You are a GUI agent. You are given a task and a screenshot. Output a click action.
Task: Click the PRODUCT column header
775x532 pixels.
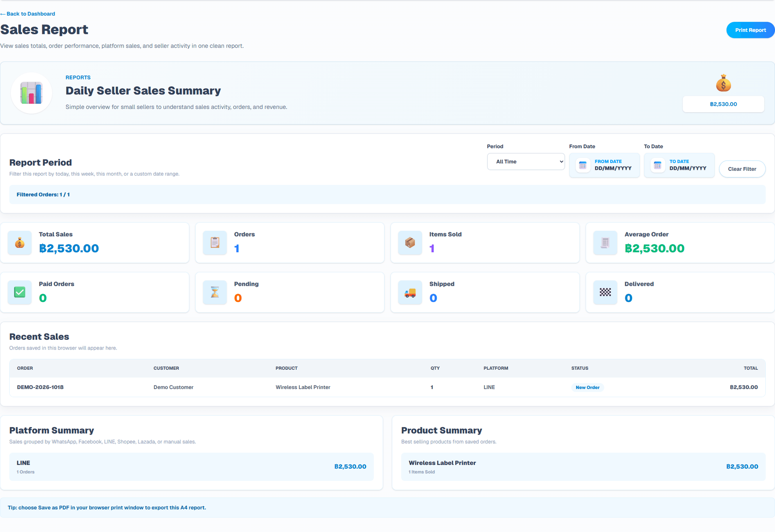pyautogui.click(x=287, y=368)
